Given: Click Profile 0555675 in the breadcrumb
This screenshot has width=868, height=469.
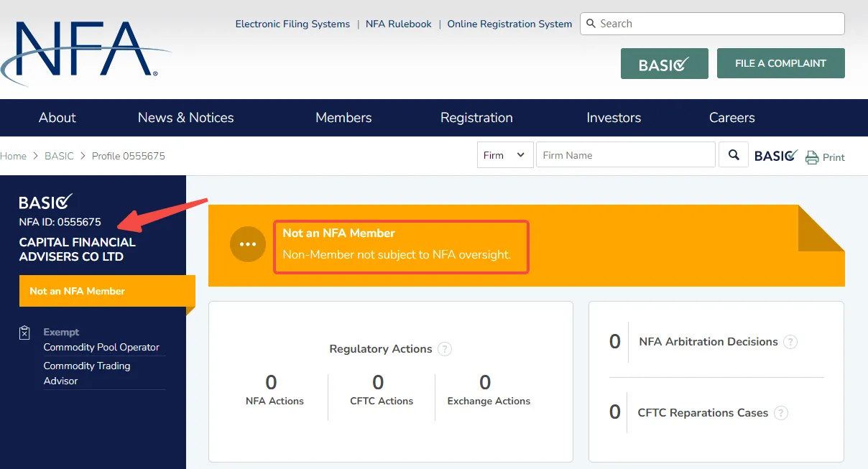Looking at the screenshot, I should pos(129,156).
